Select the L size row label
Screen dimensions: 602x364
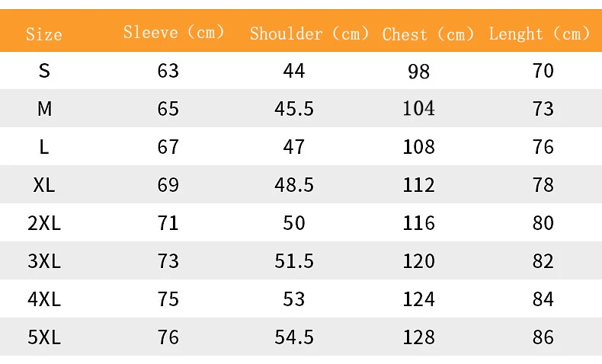pyautogui.click(x=44, y=147)
